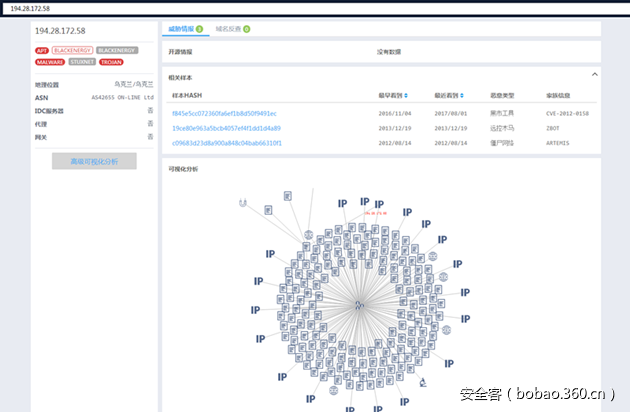Switch to the 威胁情报 tab
The width and height of the screenshot is (630, 412).
tap(185, 29)
